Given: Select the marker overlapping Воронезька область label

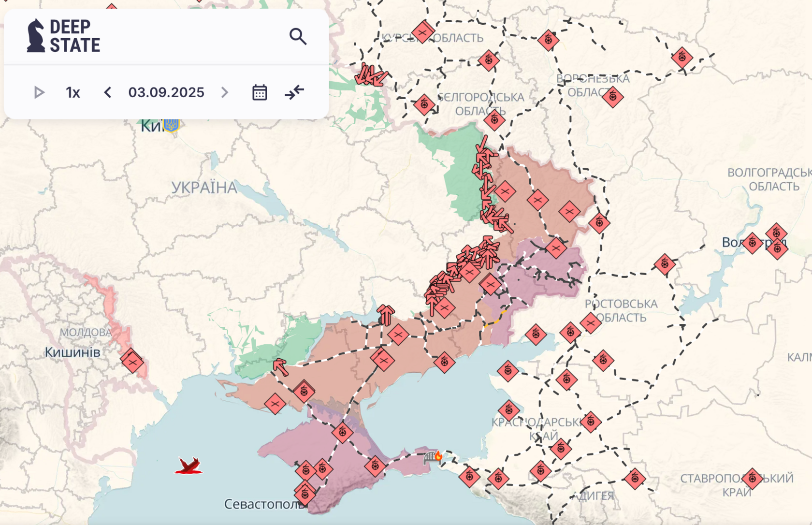Looking at the screenshot, I should (613, 97).
